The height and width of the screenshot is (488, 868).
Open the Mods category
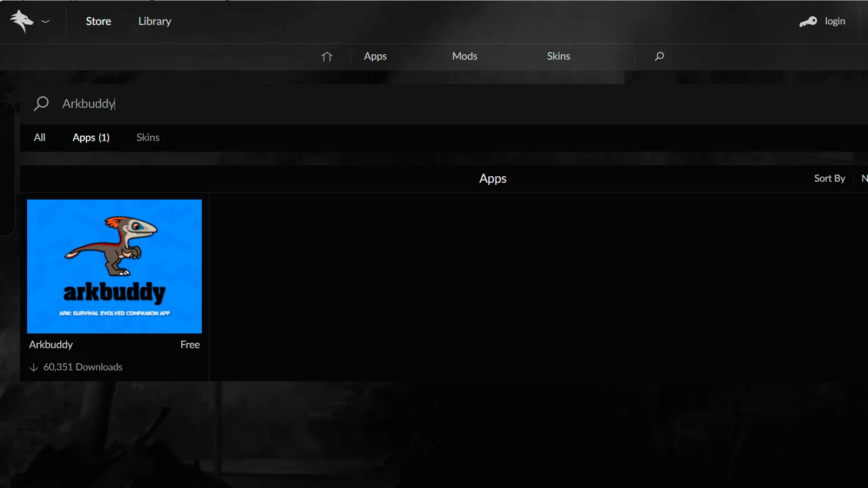click(x=465, y=56)
